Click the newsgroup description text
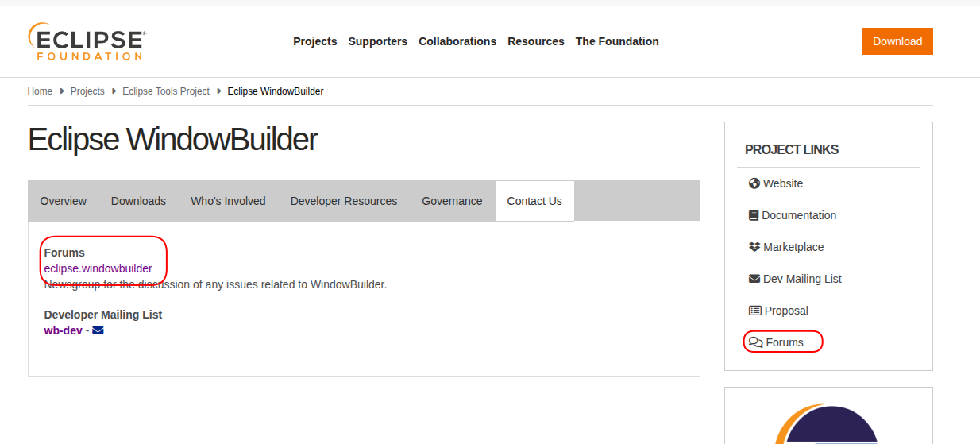This screenshot has height=444, width=980. click(215, 284)
